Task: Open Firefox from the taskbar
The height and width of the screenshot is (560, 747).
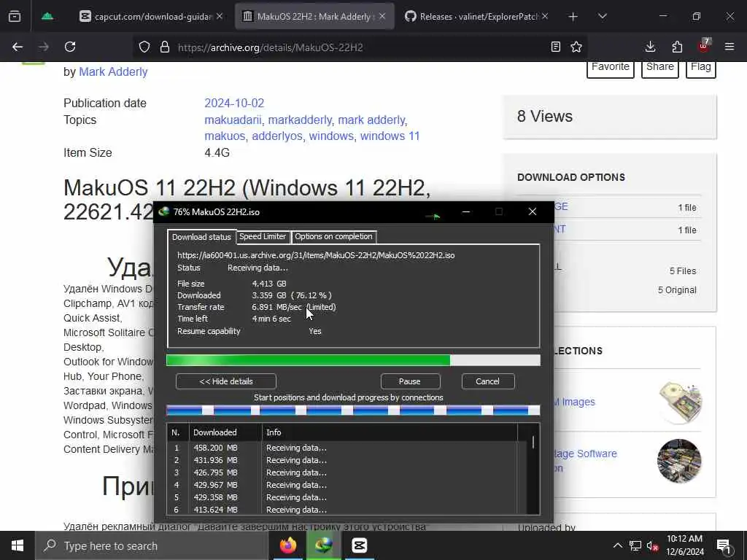Action: 287,545
